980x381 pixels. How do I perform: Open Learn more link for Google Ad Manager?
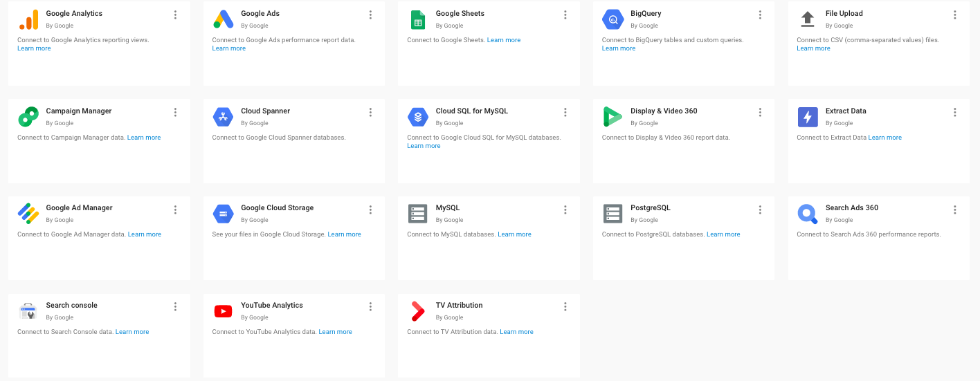click(x=145, y=234)
